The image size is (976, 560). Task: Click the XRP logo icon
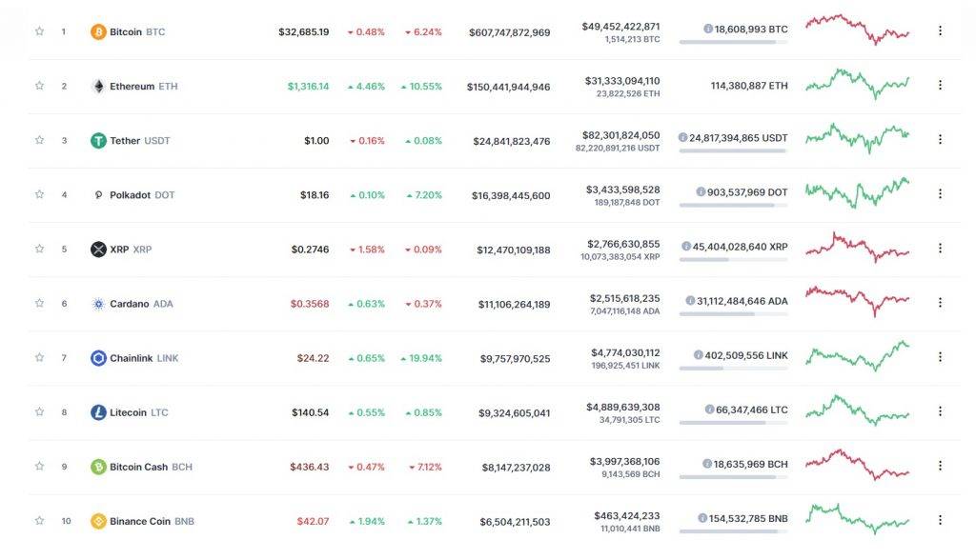(98, 250)
